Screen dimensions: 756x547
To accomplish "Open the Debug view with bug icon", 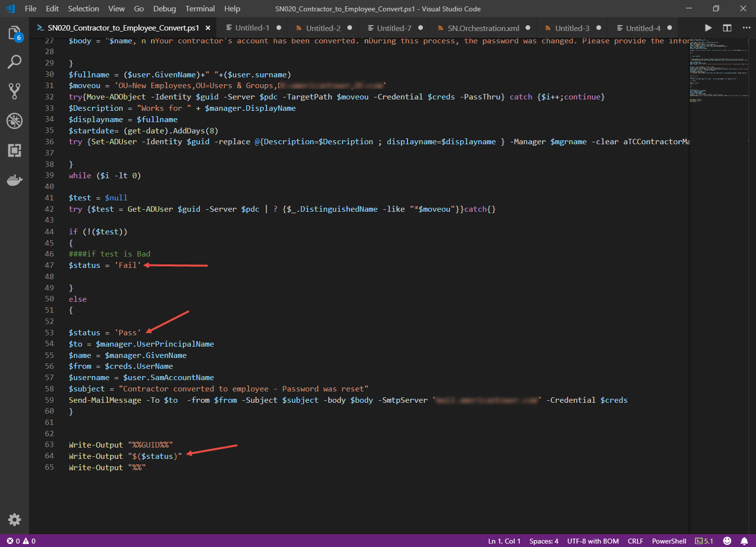I will click(x=14, y=121).
